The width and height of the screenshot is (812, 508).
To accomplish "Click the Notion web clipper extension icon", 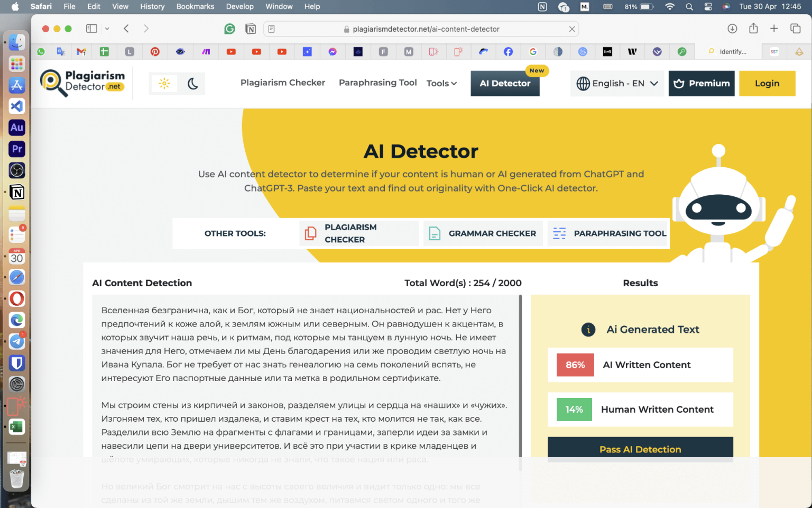I will tap(251, 29).
